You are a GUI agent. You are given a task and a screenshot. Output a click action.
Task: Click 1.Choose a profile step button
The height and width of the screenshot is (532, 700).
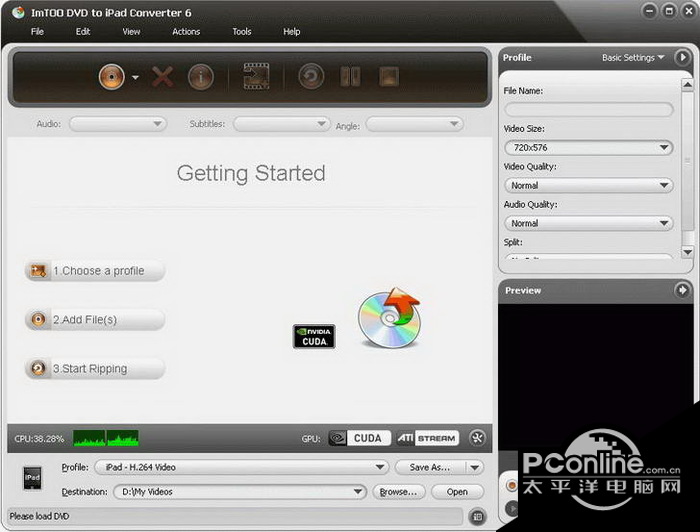coord(95,271)
